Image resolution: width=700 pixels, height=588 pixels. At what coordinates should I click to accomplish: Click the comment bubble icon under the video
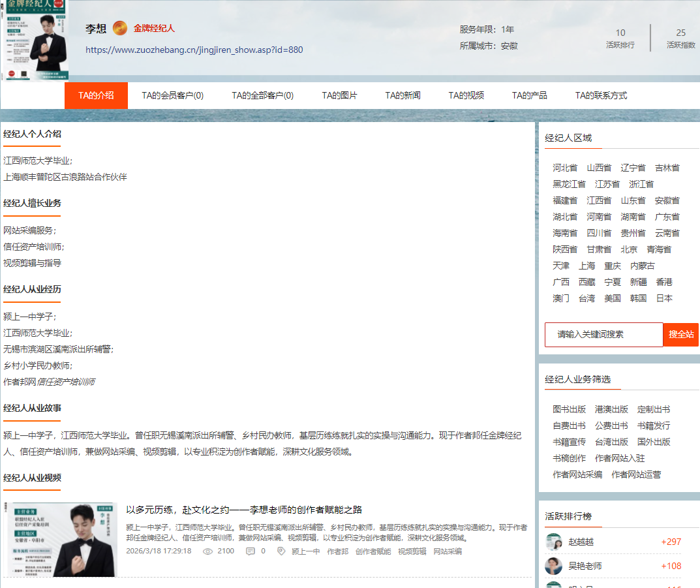[250, 551]
